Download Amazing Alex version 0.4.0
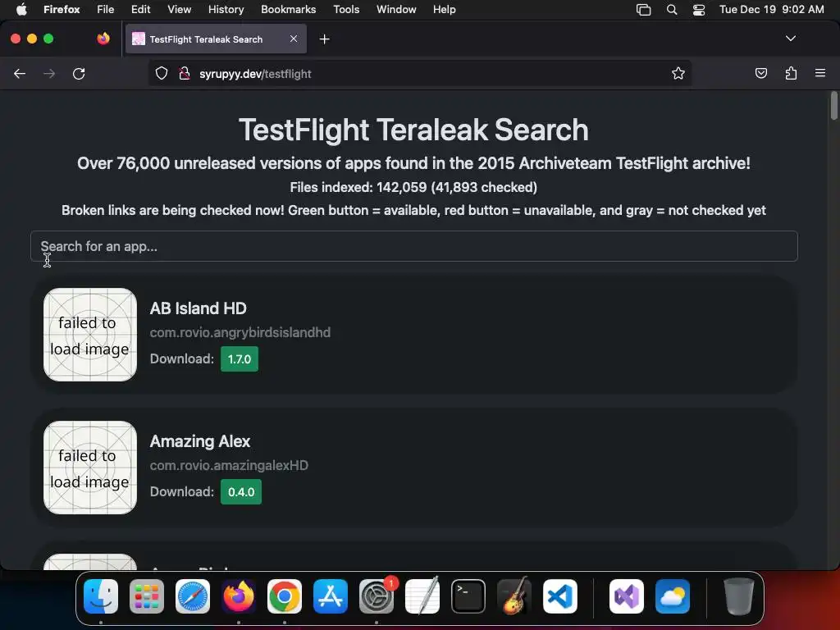This screenshot has width=840, height=630. click(x=241, y=492)
